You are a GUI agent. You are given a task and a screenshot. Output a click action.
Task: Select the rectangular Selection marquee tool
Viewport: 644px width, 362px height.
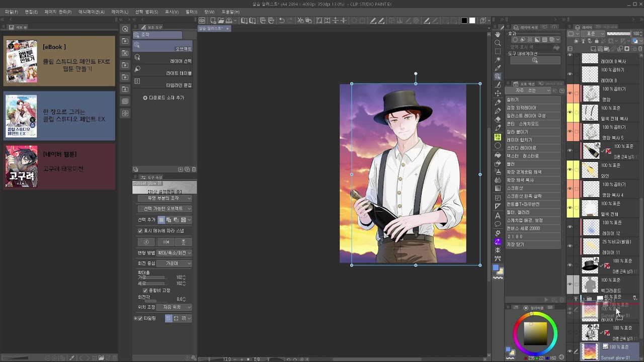point(498,51)
